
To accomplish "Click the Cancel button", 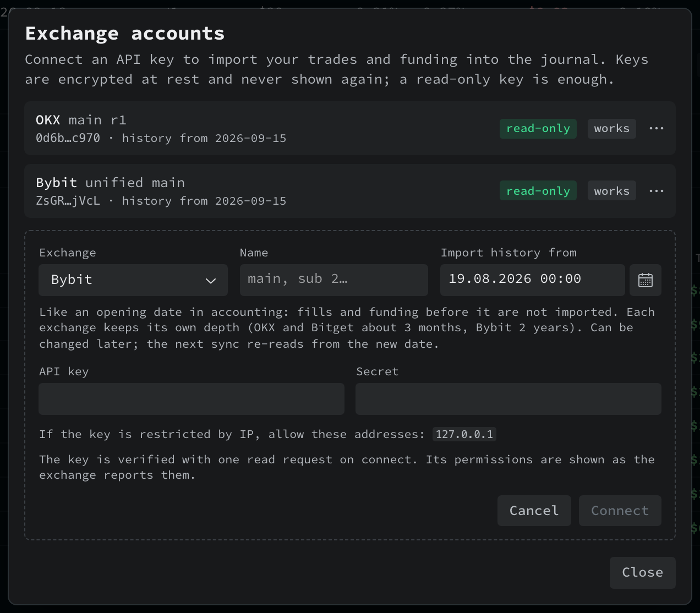I will [x=534, y=511].
